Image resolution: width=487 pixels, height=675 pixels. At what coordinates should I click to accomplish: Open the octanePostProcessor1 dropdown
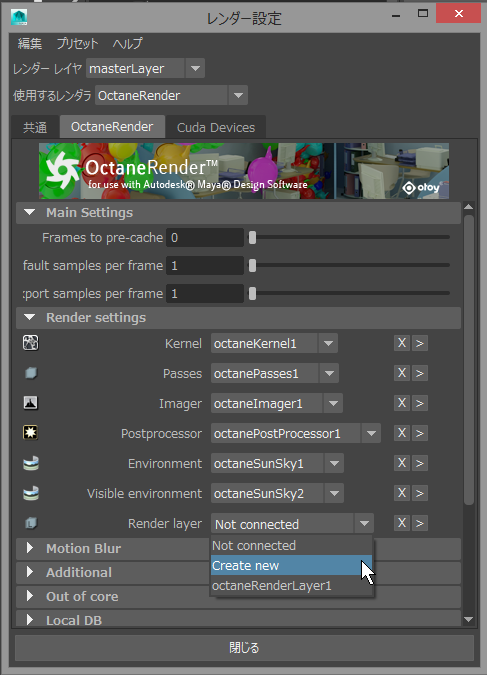click(x=371, y=433)
